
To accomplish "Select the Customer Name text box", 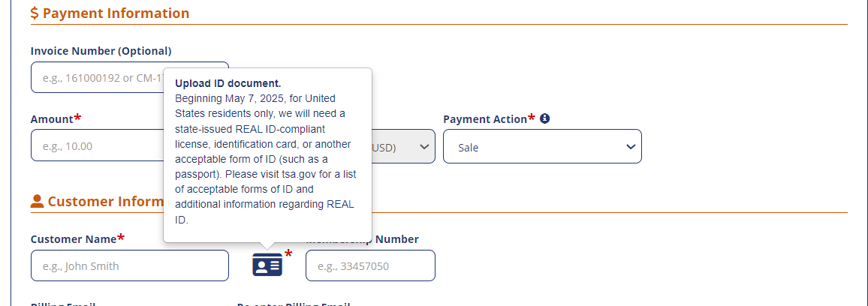I will coord(129,265).
